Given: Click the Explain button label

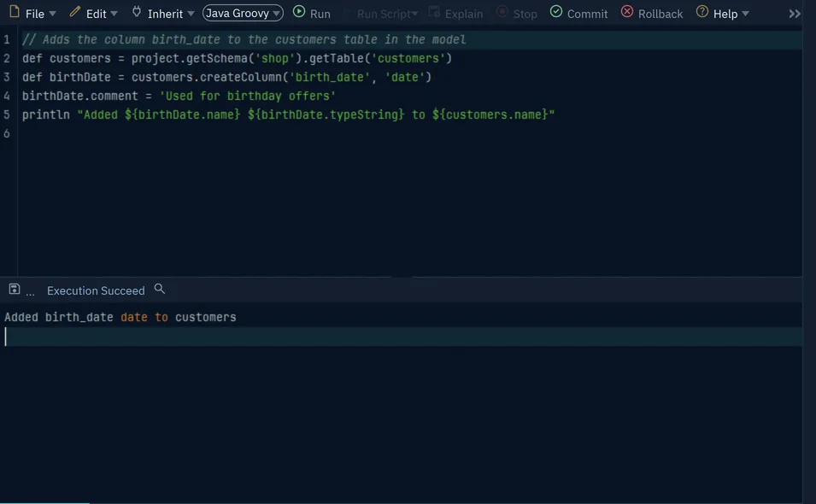Looking at the screenshot, I should (x=464, y=14).
